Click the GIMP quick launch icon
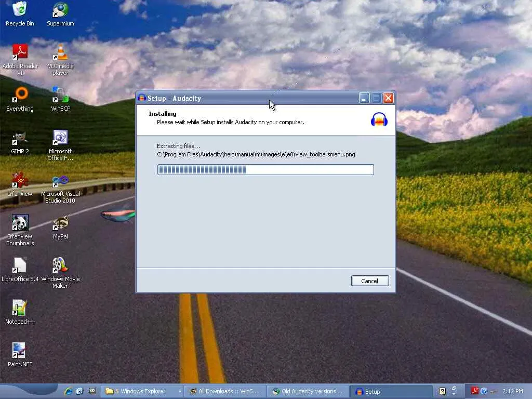 pyautogui.click(x=91, y=391)
